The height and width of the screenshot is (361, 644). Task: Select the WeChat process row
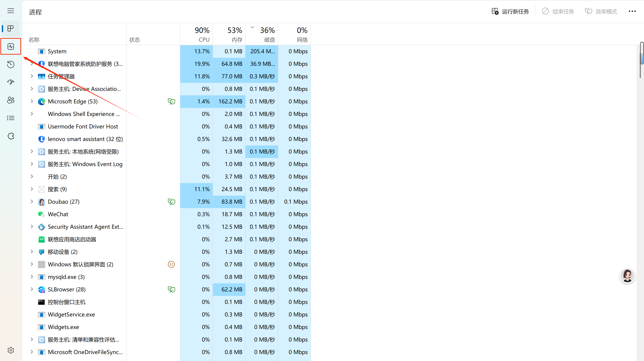point(58,214)
